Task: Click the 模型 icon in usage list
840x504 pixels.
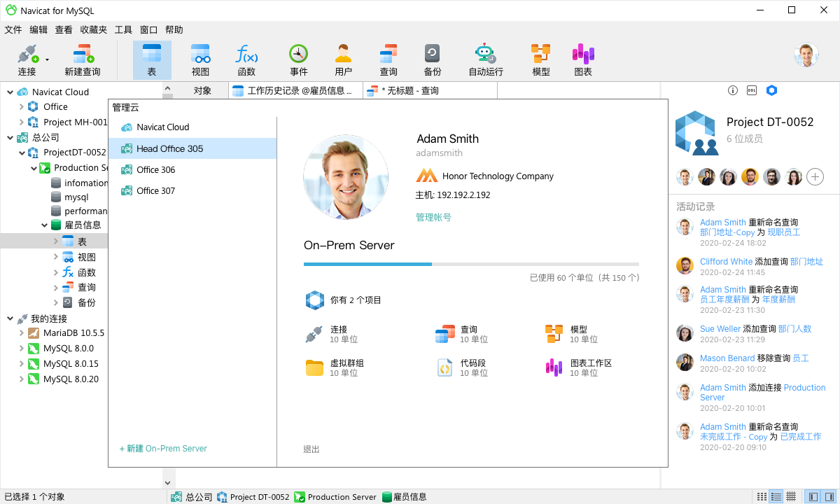Action: [x=554, y=334]
